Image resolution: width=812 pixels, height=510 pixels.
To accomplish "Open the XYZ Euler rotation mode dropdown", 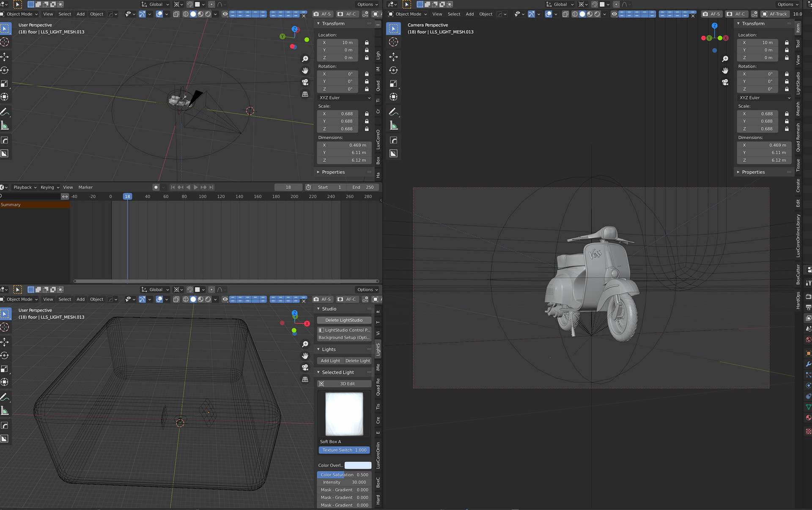I will (x=344, y=98).
